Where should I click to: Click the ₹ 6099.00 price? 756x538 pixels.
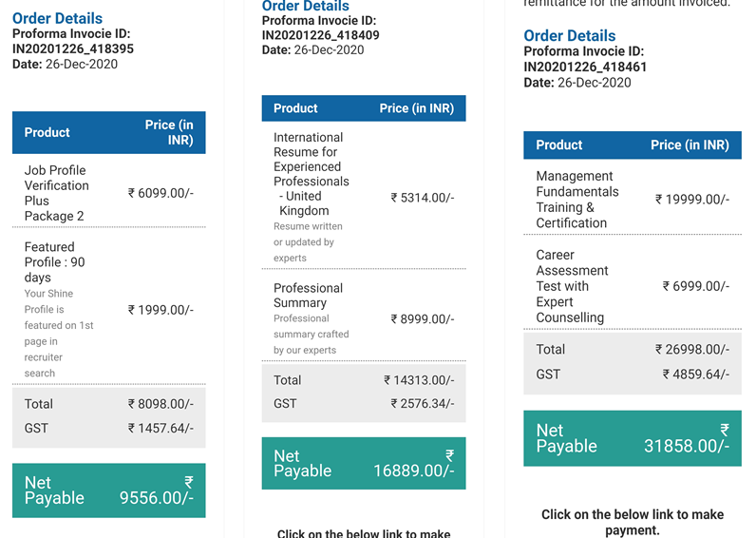pyautogui.click(x=161, y=193)
